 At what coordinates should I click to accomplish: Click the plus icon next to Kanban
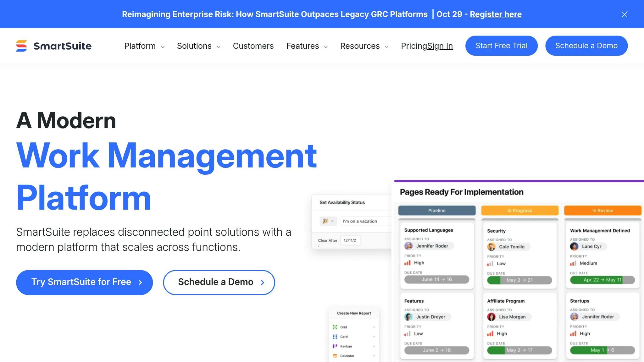[x=374, y=346]
